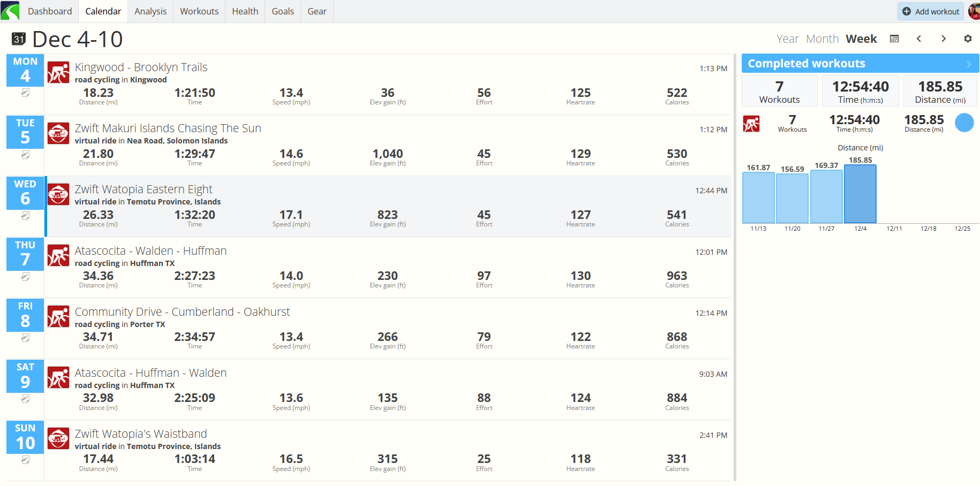Select the Week view
This screenshot has width=980, height=486.
(862, 39)
